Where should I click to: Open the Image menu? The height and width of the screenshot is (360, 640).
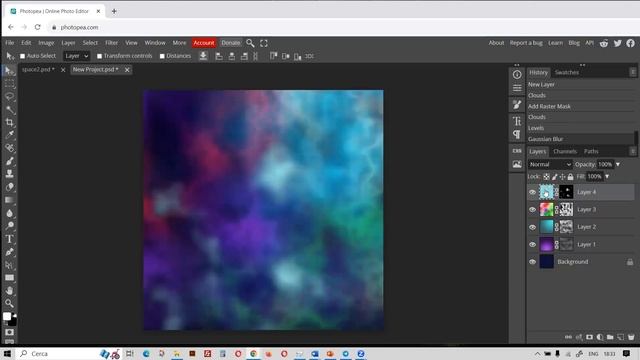coord(46,43)
